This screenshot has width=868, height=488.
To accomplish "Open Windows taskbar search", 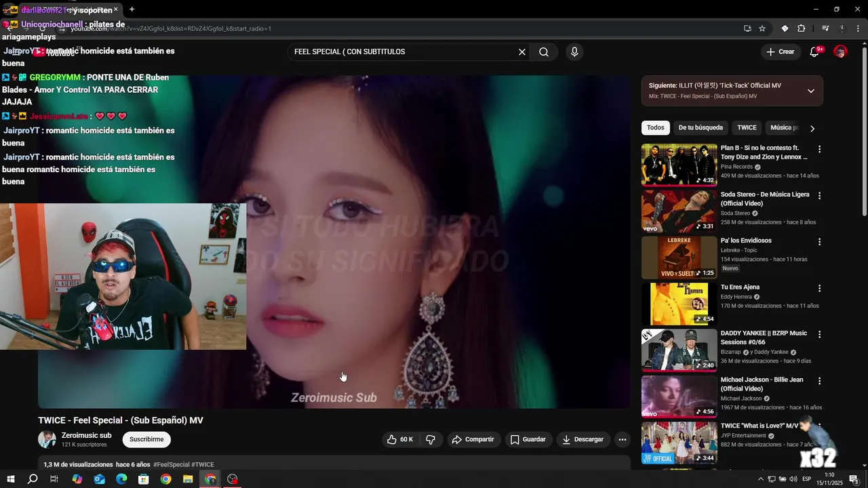I will (33, 479).
